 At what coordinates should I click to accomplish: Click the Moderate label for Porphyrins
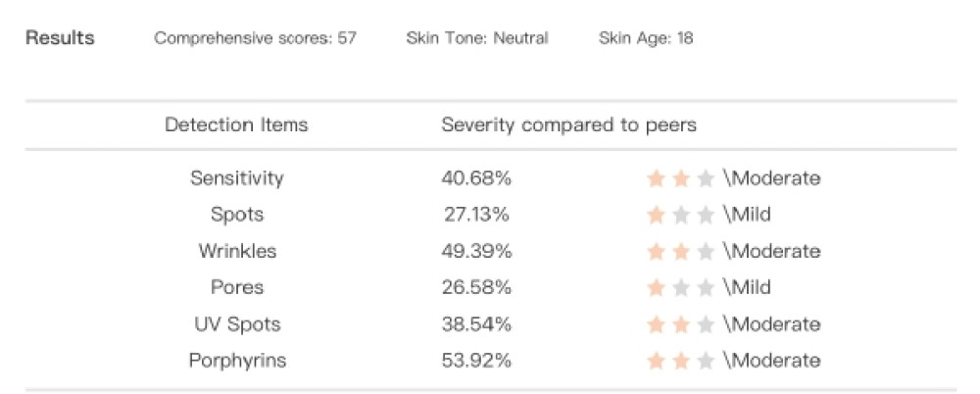coord(774,361)
